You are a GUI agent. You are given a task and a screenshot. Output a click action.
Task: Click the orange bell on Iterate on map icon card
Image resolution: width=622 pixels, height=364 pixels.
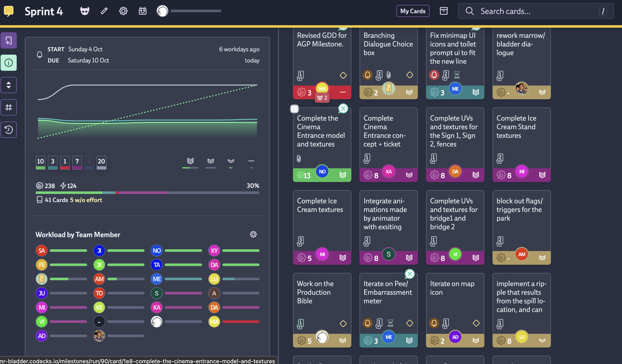tap(434, 323)
